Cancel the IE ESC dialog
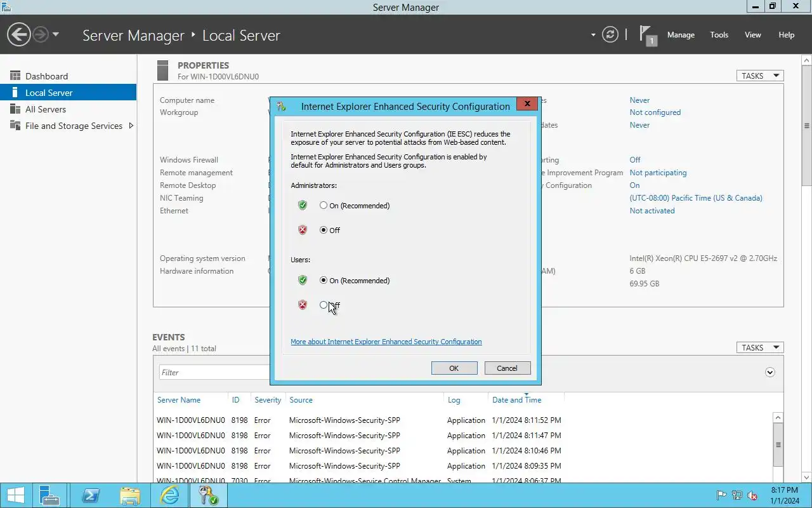 point(507,368)
